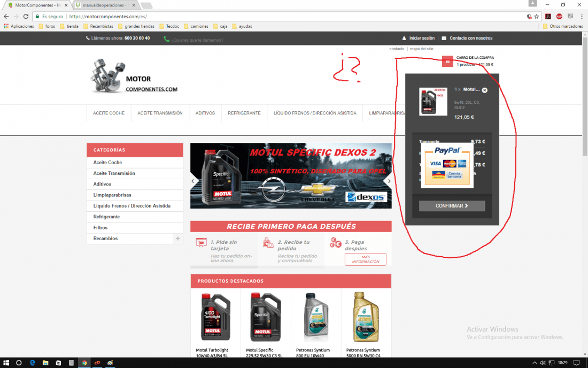
Task: Open the mapa del sitio link
Action: (422, 49)
